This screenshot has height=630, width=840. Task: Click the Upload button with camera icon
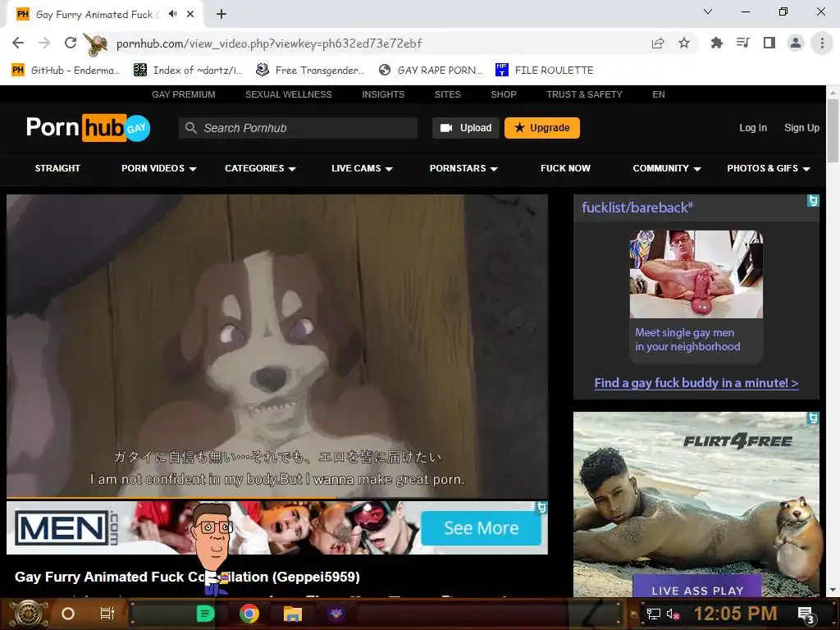466,128
